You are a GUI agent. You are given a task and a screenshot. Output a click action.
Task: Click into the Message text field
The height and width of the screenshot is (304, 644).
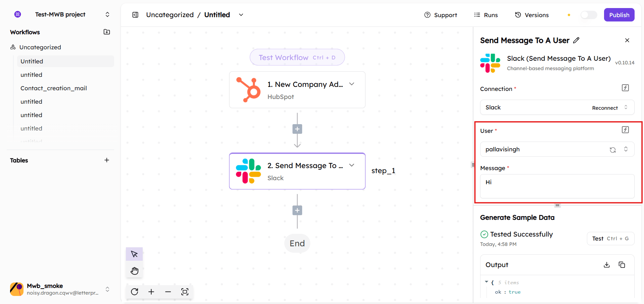pos(557,186)
